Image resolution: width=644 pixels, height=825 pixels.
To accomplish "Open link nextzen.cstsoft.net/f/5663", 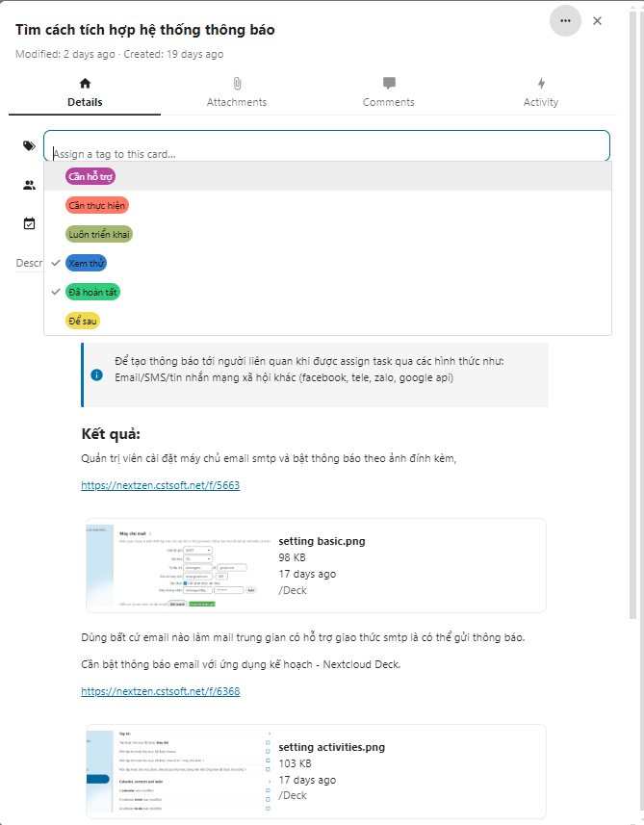I will (161, 485).
